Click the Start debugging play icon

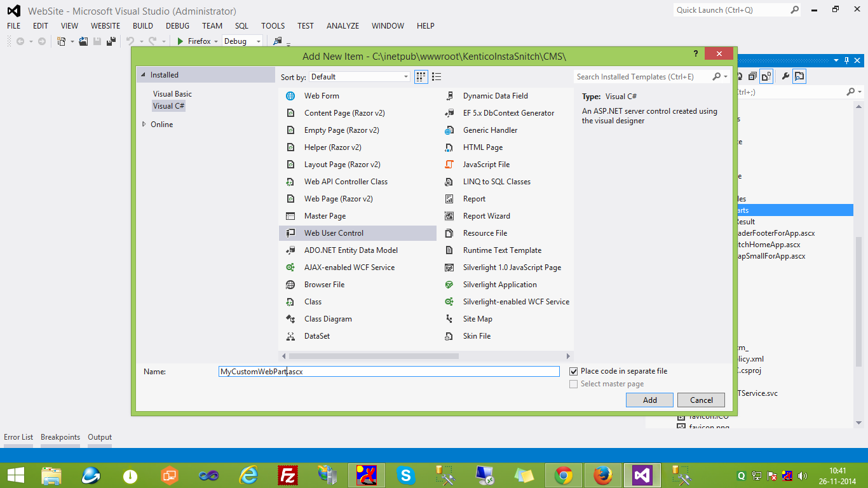(x=180, y=41)
